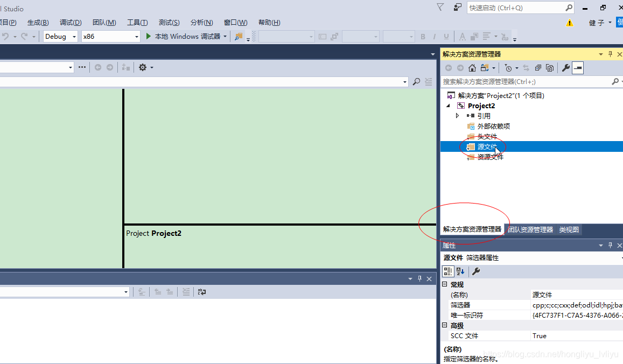Open the 工具(T) Tools menu
Screen dimensions: 623x364
(137, 23)
